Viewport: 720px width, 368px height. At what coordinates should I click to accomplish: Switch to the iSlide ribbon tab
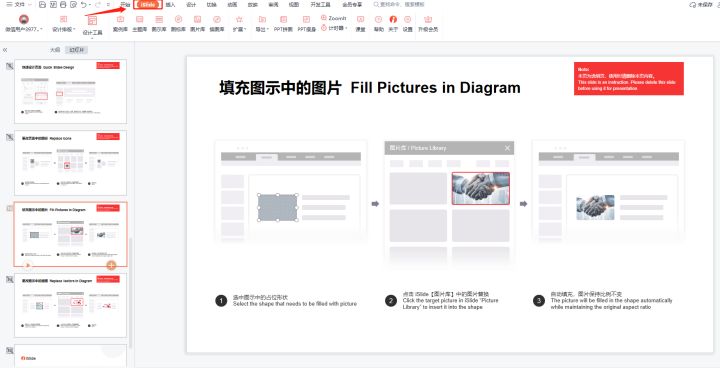[x=148, y=5]
